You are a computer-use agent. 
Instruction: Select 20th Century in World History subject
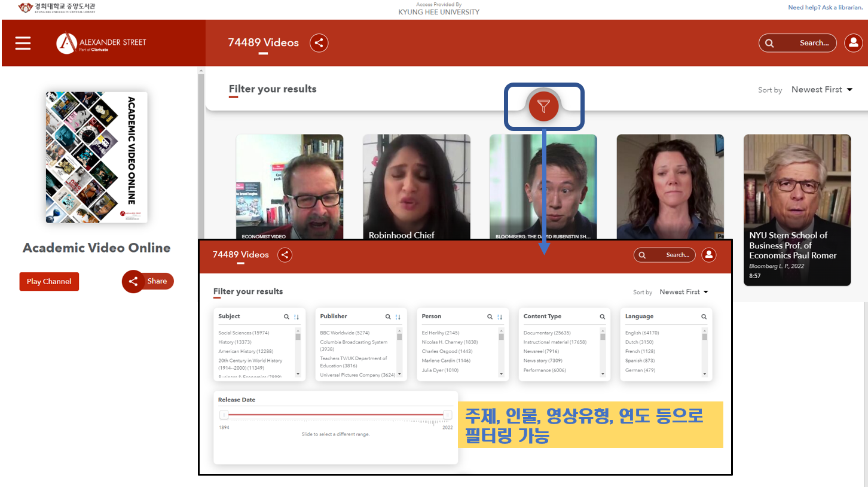point(250,364)
